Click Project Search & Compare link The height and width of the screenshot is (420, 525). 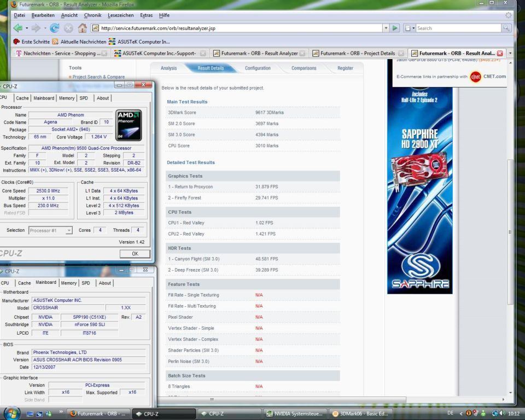coord(98,77)
